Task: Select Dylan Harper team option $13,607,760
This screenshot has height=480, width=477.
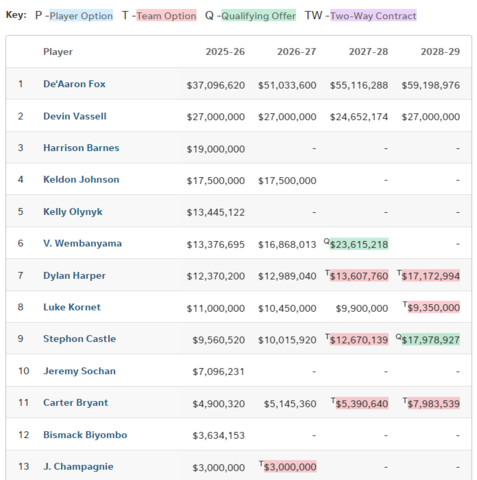Action: pyautogui.click(x=359, y=276)
